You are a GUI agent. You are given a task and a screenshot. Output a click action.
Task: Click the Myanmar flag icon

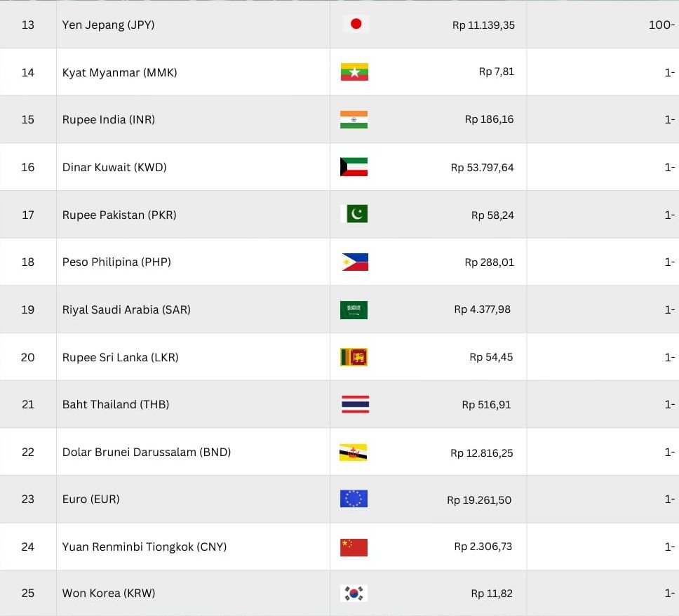(354, 72)
